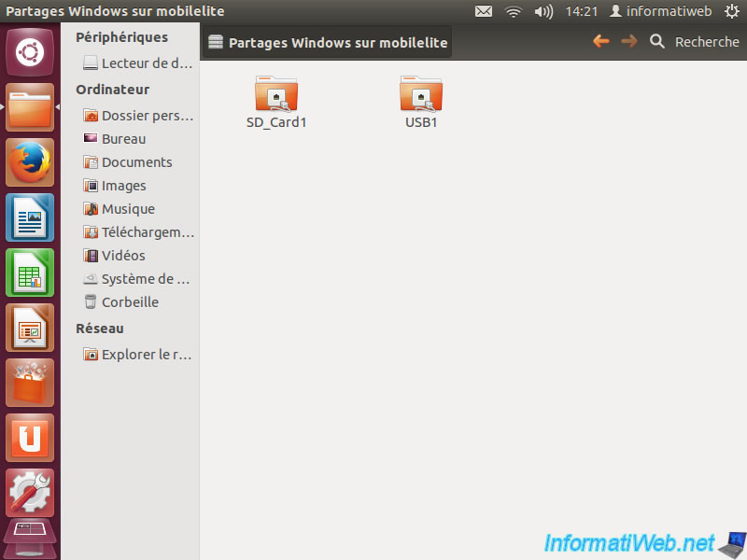Click the back navigation arrow
This screenshot has width=747, height=560.
coord(601,41)
